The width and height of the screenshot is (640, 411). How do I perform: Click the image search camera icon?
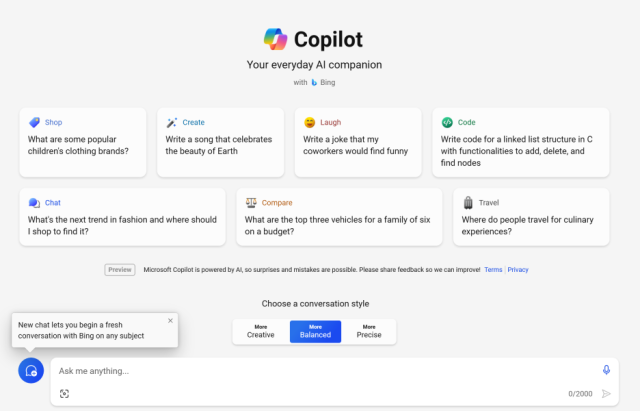pos(64,393)
